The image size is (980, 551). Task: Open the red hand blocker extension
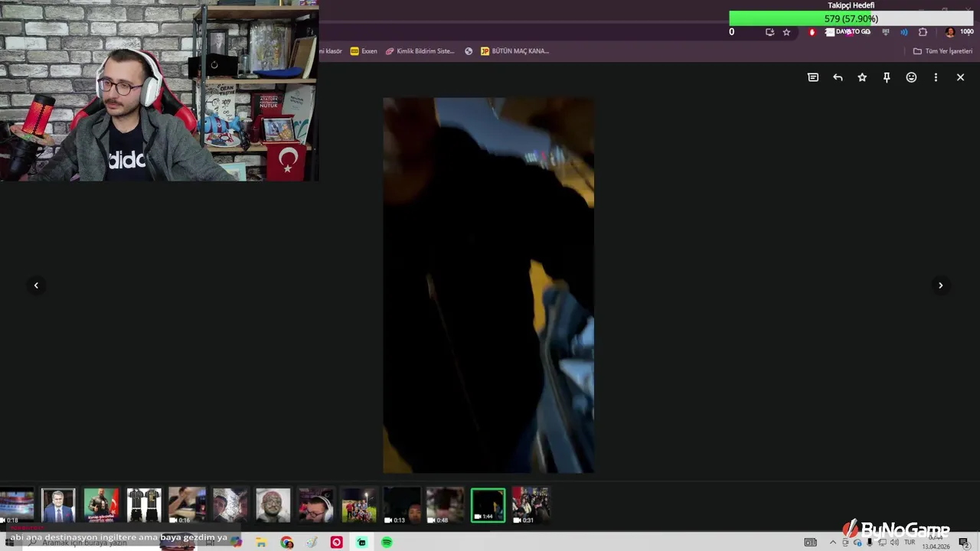coord(812,32)
